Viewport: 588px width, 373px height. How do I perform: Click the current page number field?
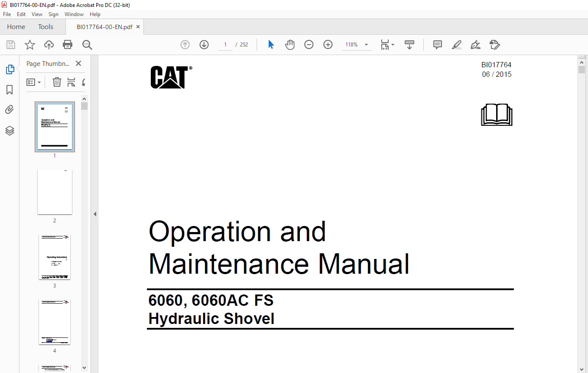pyautogui.click(x=225, y=45)
